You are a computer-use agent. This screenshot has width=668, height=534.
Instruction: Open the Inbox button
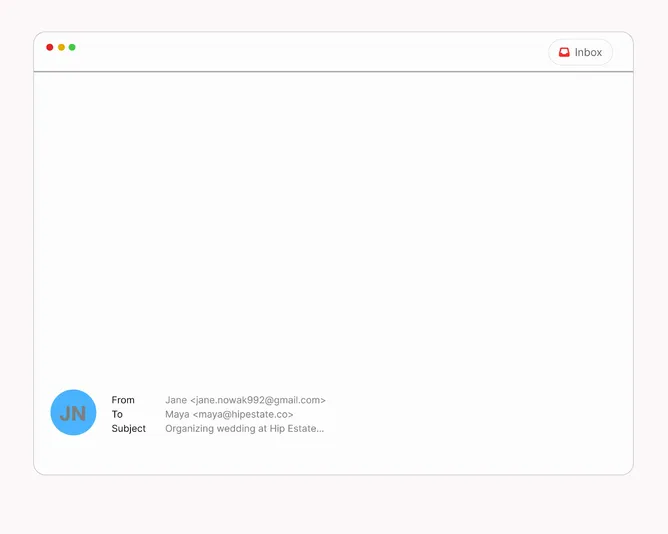pyautogui.click(x=580, y=52)
